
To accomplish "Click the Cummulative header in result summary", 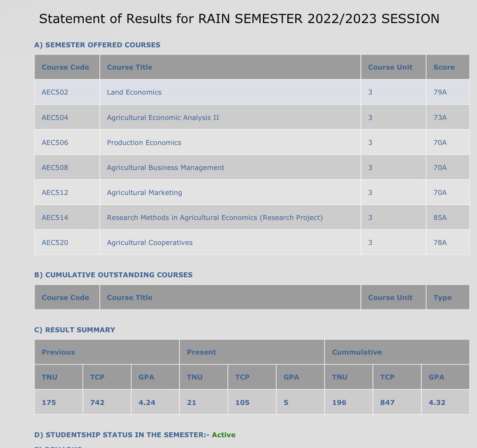I will pos(357,352).
